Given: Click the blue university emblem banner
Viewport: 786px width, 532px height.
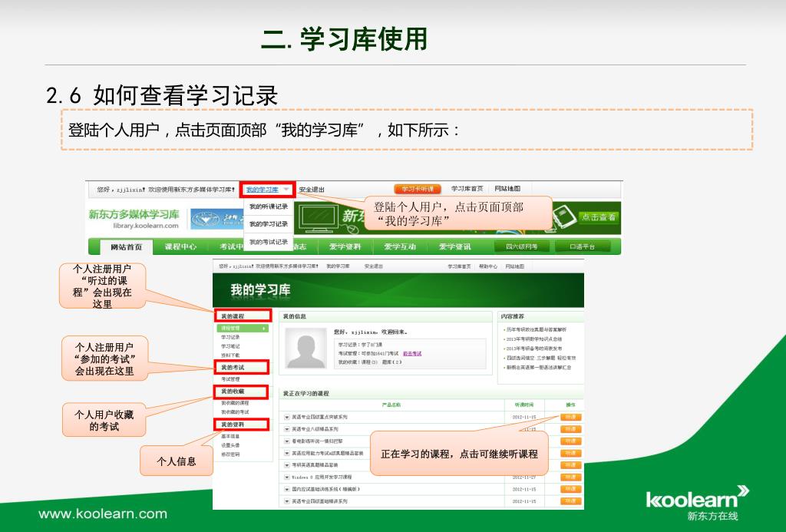Looking at the screenshot, I should [x=216, y=219].
